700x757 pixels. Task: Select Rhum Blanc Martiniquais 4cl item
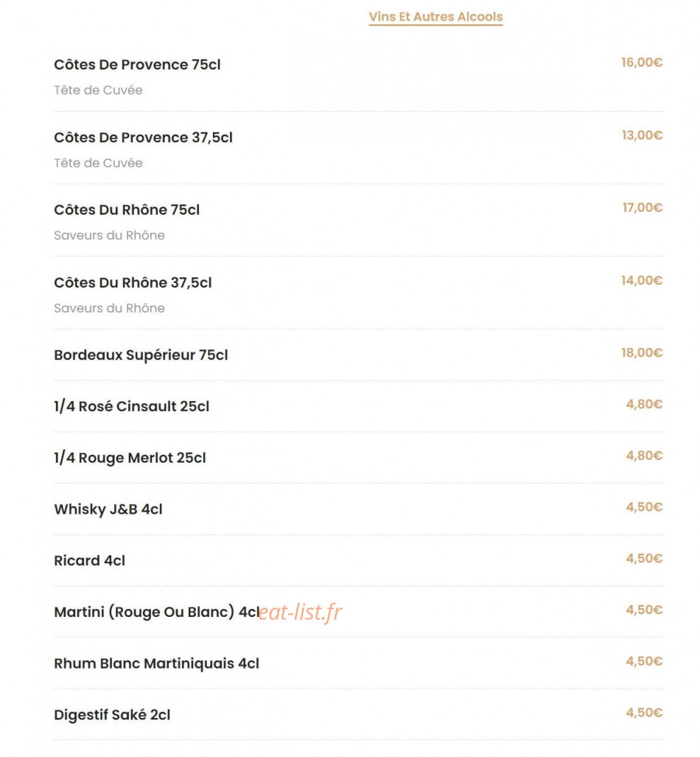point(156,664)
